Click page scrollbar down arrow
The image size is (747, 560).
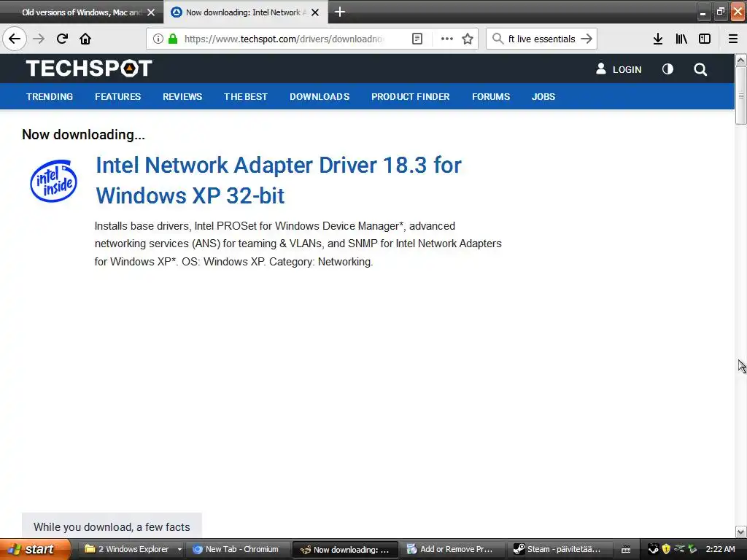[740, 532]
